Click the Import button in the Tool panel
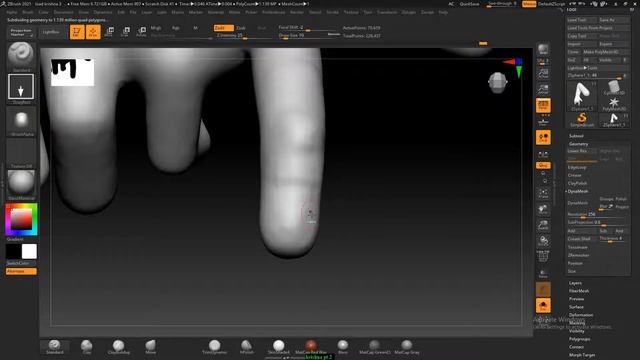 581,44
